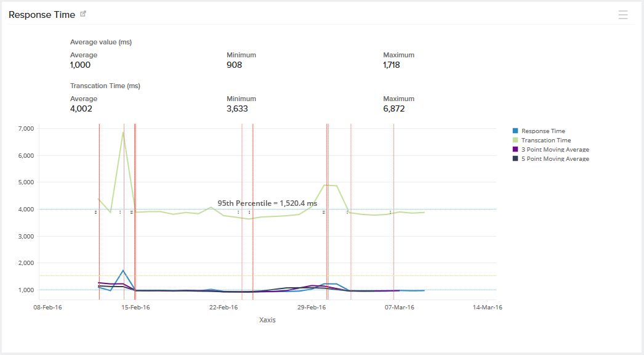The height and width of the screenshot is (355, 644).
Task: Click the Xaxis title below the chart
Action: [267, 320]
